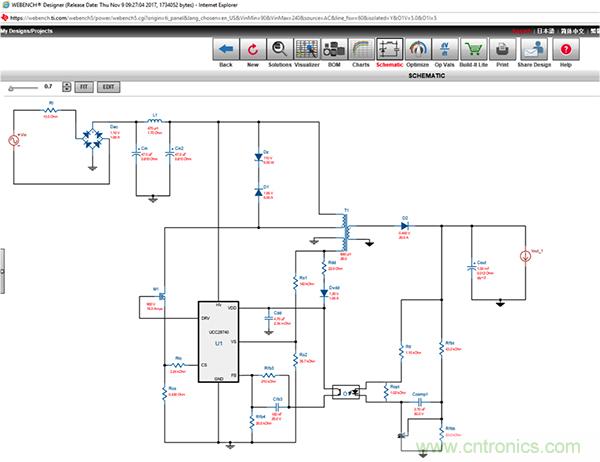Expand the left side panel handle
This screenshot has height=462, width=600.
[x=3, y=268]
